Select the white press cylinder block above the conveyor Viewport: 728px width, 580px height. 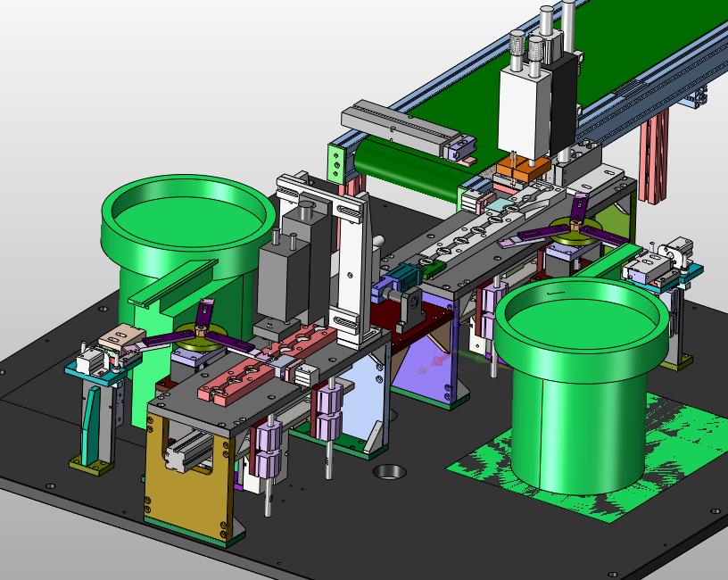[x=525, y=114]
